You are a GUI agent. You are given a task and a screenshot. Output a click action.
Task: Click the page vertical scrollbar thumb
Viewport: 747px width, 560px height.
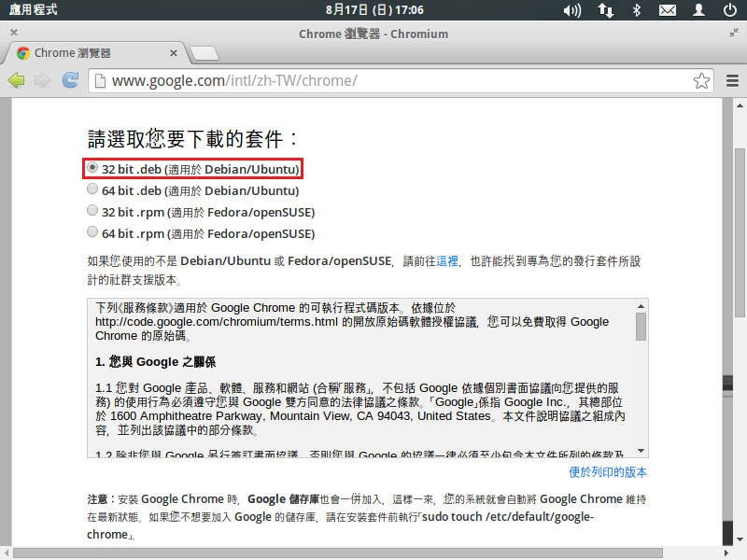click(x=740, y=232)
